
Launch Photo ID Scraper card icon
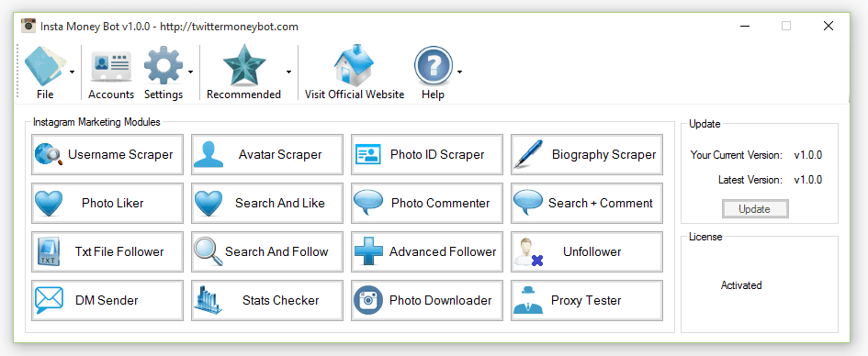pyautogui.click(x=367, y=155)
